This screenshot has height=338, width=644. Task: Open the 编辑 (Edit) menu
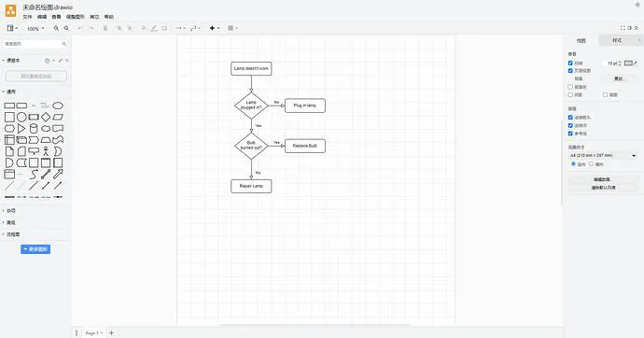42,17
